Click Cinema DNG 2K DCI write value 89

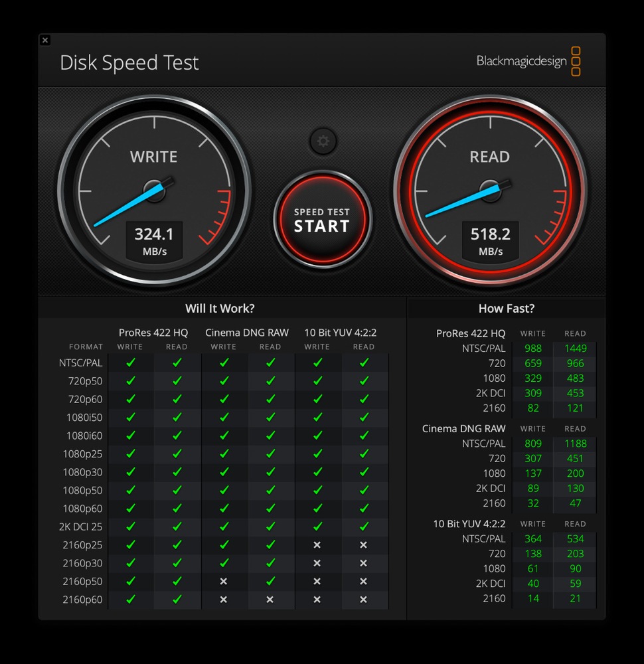[533, 488]
